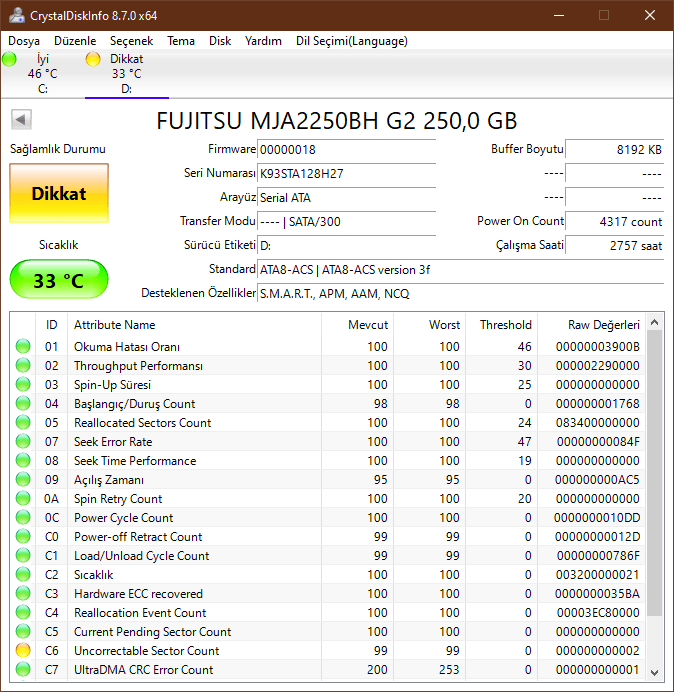Click raw value 00003EC80000
Screen dimensions: 674x692
click(x=598, y=613)
